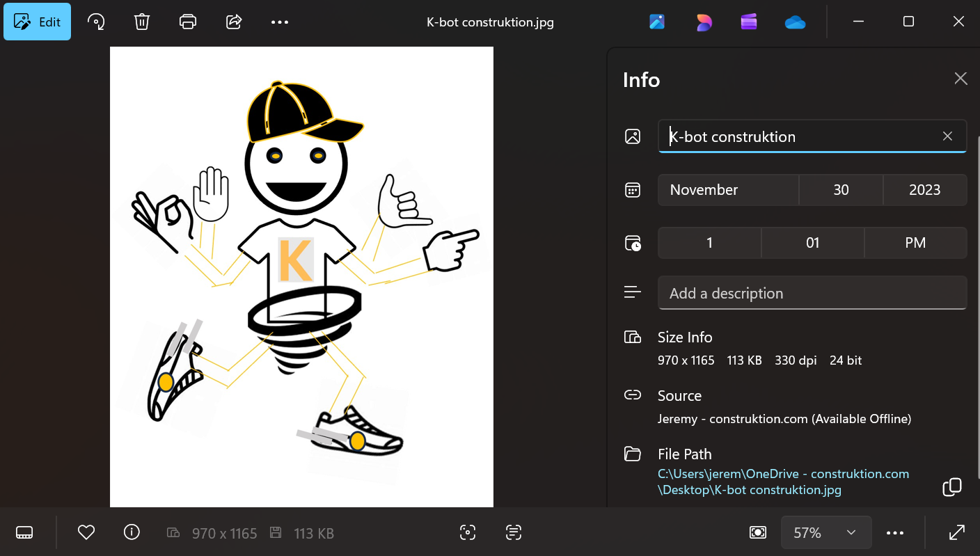Copy the file path with the copy icon
980x556 pixels.
point(951,487)
